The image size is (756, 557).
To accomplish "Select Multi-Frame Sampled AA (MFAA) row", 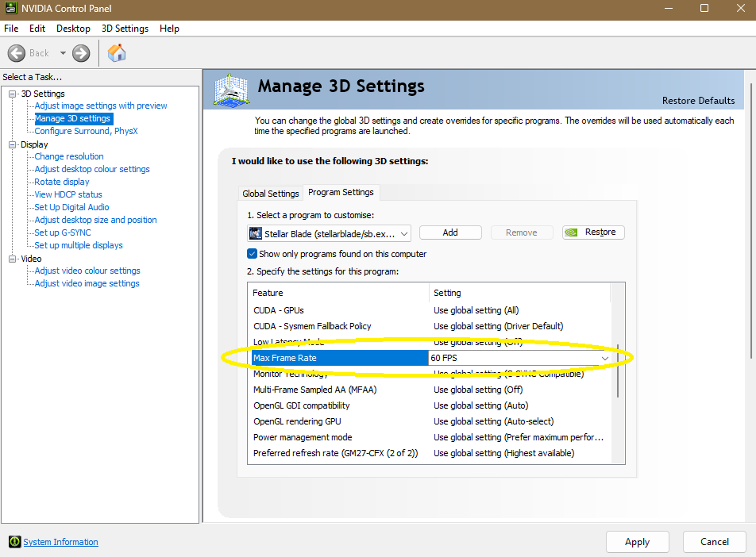I will point(430,390).
